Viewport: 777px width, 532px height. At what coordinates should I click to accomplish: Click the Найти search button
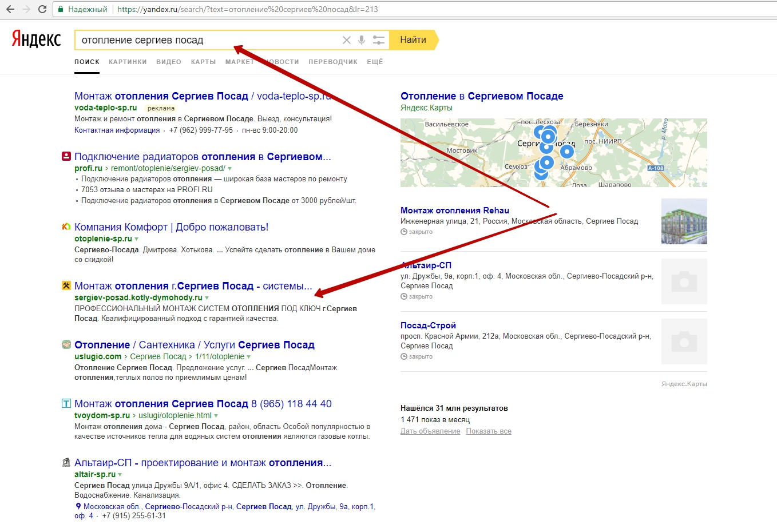pos(413,40)
